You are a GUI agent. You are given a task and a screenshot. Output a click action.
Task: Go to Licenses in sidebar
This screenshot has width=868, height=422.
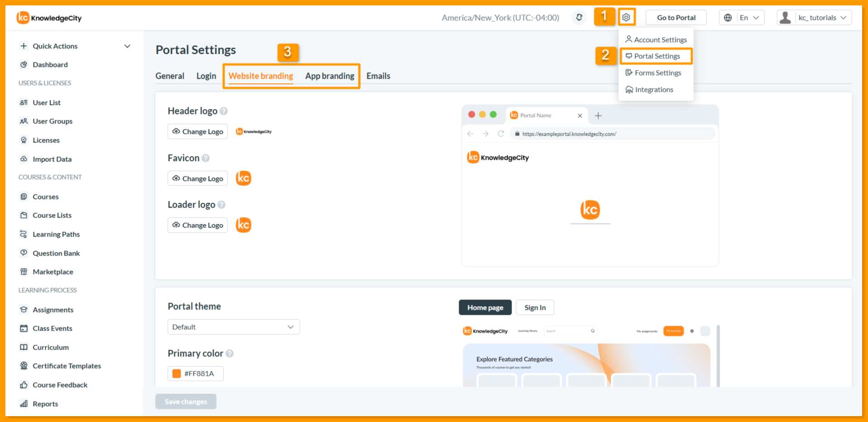[x=46, y=140]
